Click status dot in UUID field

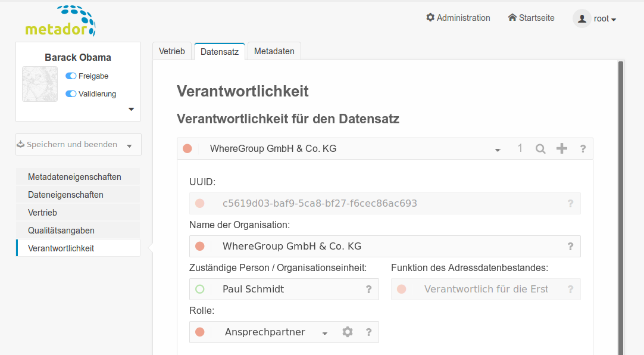[199, 203]
